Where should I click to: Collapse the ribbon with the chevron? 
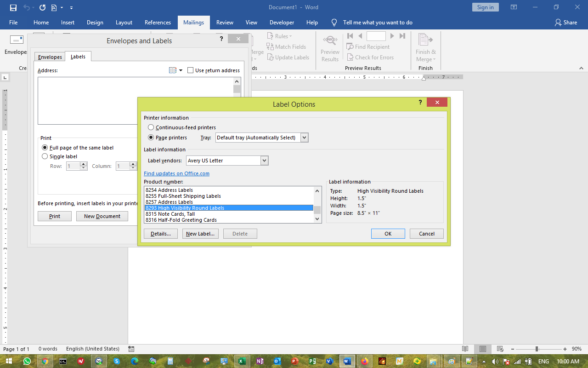tap(581, 68)
